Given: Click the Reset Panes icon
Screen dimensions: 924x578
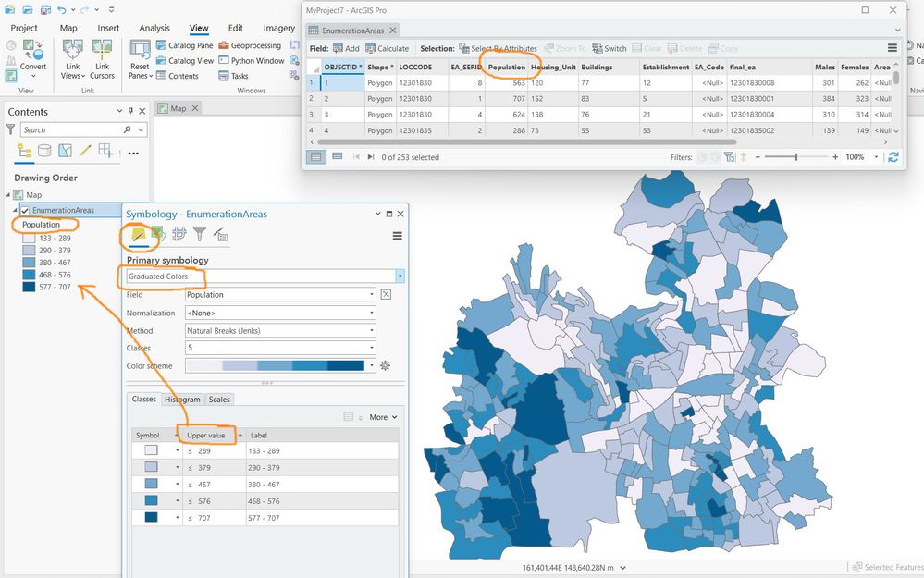Looking at the screenshot, I should point(141,49).
